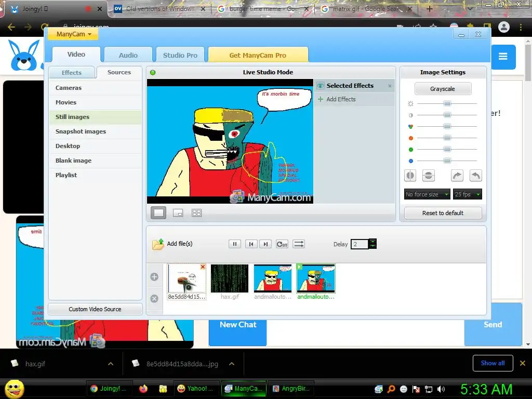Viewport: 532px width, 399px height.
Task: Adjust the blue channel slider
Action: (447, 161)
